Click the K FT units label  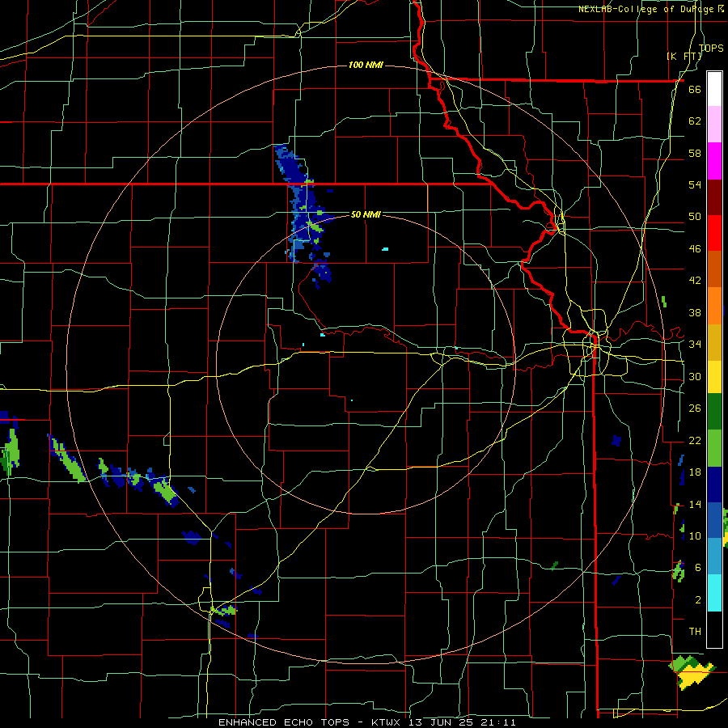coord(684,56)
